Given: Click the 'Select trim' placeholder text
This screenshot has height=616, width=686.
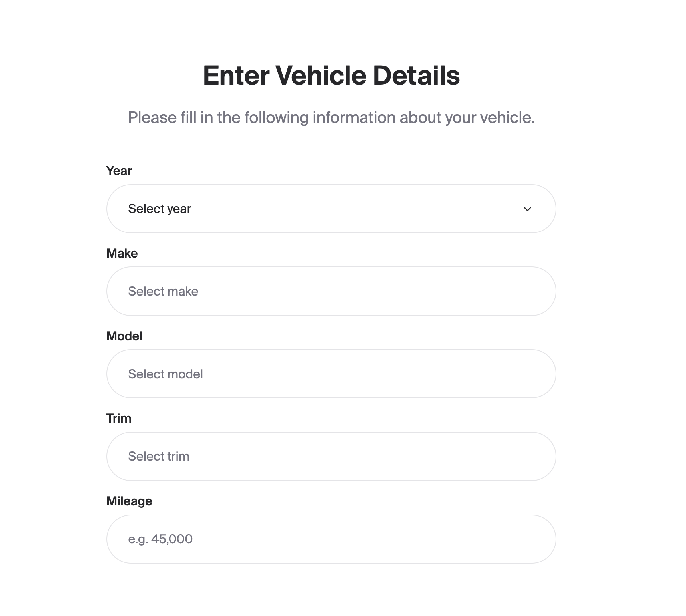Looking at the screenshot, I should (159, 456).
